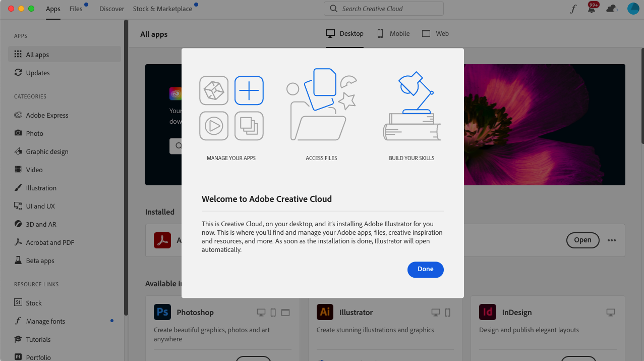Open the three-dots menu beside Open button
Viewport: 644px width, 361px height.
pyautogui.click(x=612, y=240)
